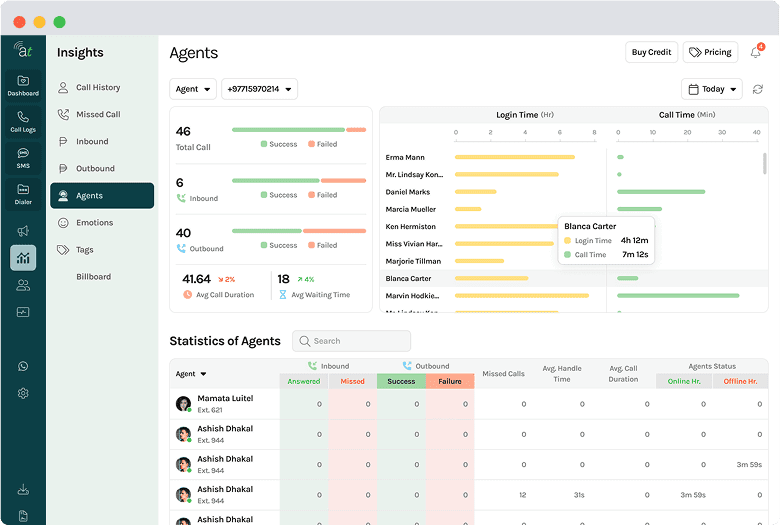
Task: Sort by Agent column header arrow
Action: [x=204, y=374]
